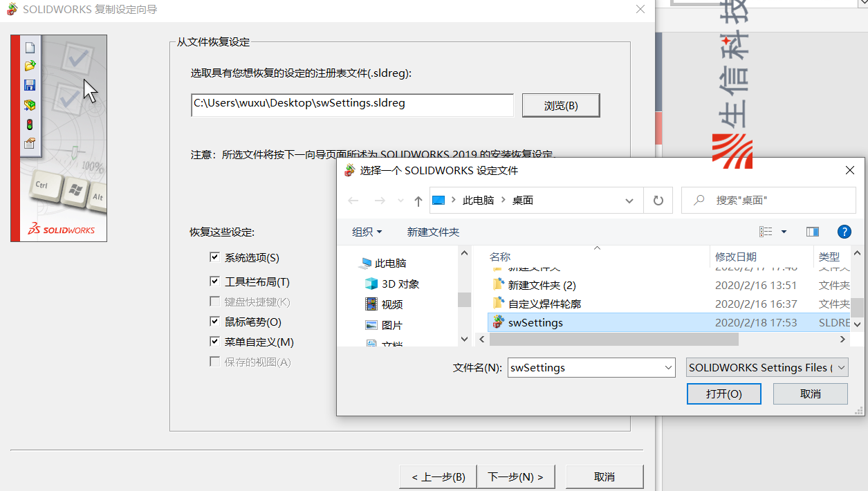Toggle the 系统选项(S) checkbox

click(x=214, y=257)
